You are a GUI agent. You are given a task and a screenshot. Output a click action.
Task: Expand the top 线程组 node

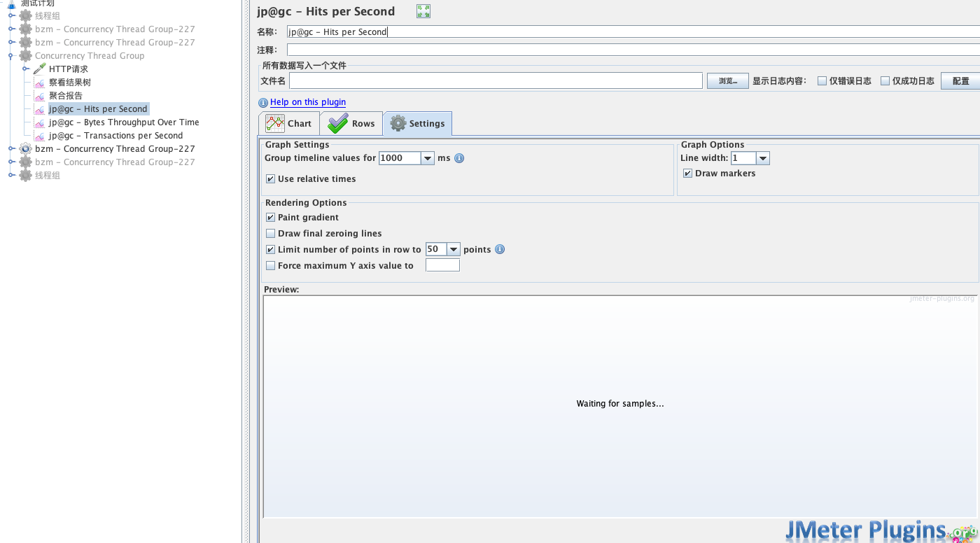[x=11, y=15]
